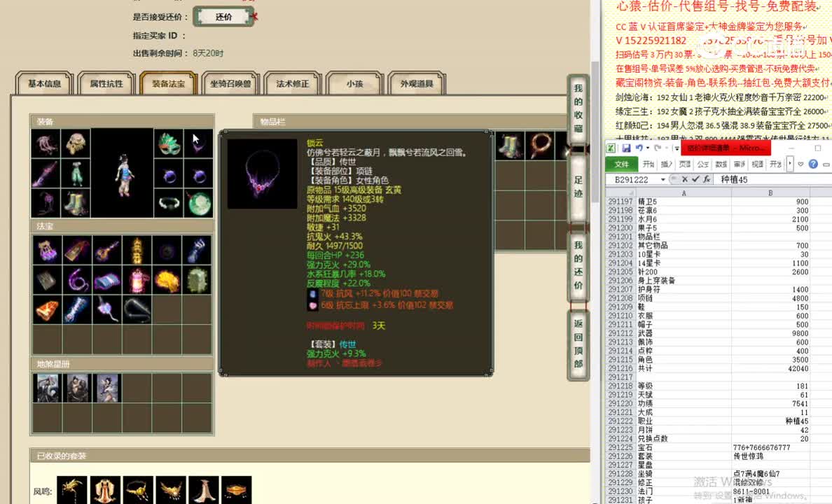
Task: Click the green jade disc equipment icon
Action: (198, 201)
